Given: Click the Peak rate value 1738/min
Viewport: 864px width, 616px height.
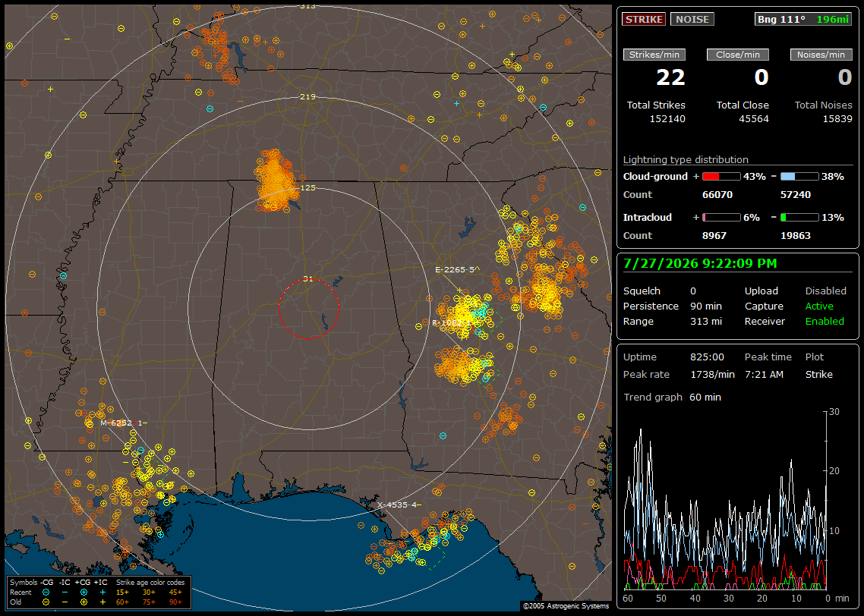Looking at the screenshot, I should coord(712,375).
